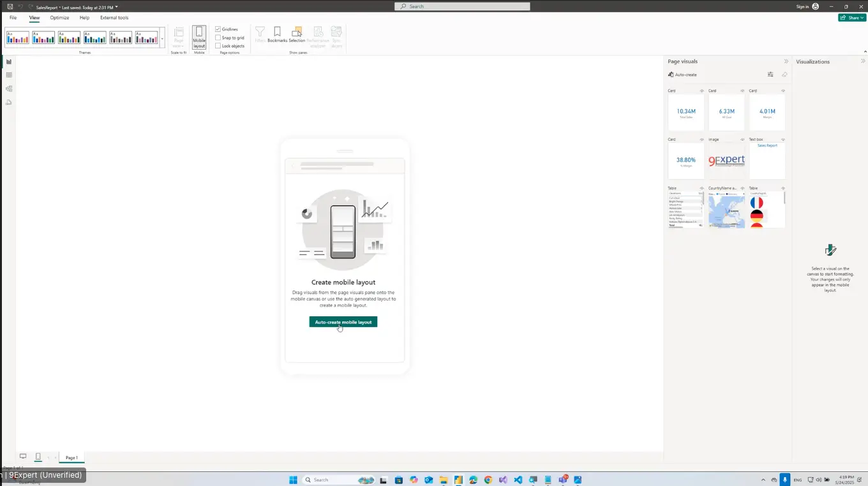Click the Auto-create mobile layout button
The width and height of the screenshot is (868, 486).
(x=343, y=322)
